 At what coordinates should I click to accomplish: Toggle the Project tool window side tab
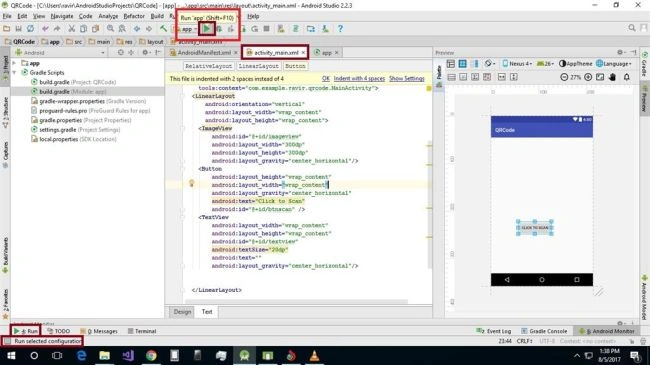coord(5,66)
